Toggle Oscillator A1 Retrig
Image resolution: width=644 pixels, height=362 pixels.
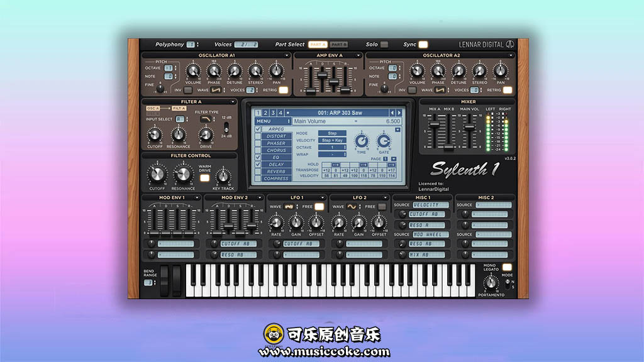click(x=284, y=90)
